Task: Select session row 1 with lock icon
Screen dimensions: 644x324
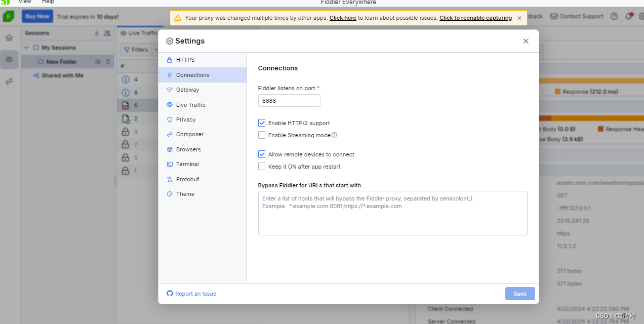Action: [138, 171]
